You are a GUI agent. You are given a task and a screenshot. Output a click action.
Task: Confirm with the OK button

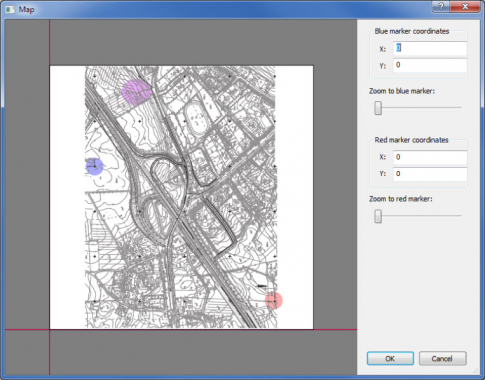point(390,358)
